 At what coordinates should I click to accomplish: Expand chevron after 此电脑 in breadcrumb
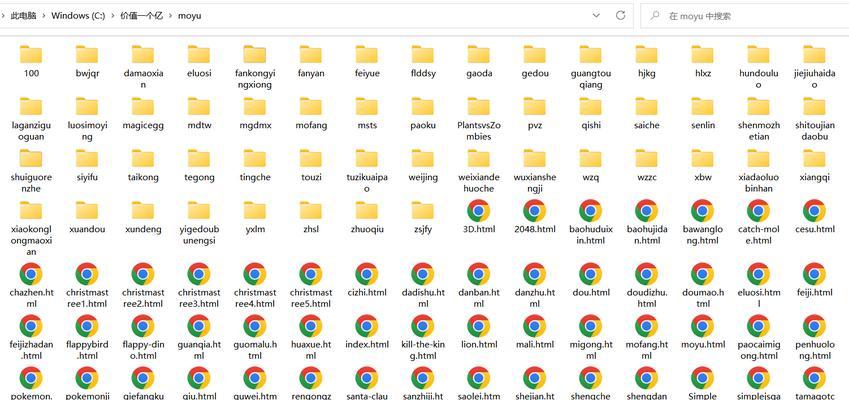coord(44,16)
